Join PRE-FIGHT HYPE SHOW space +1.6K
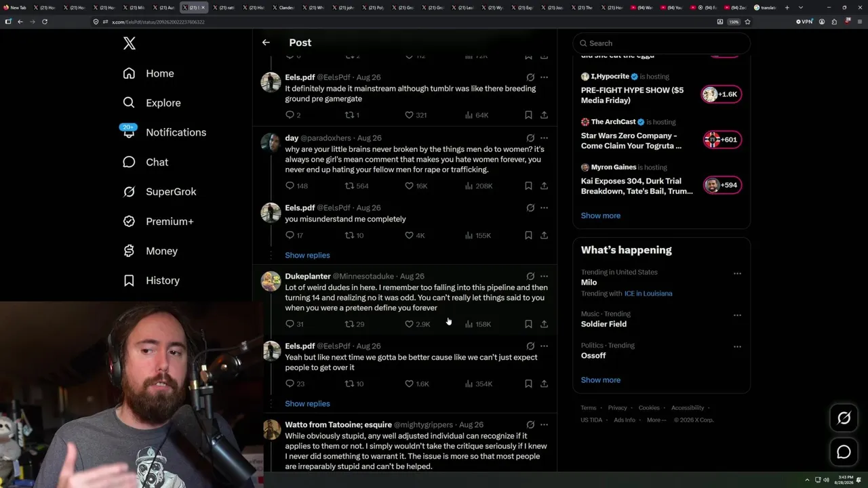868x488 pixels. 722,94
